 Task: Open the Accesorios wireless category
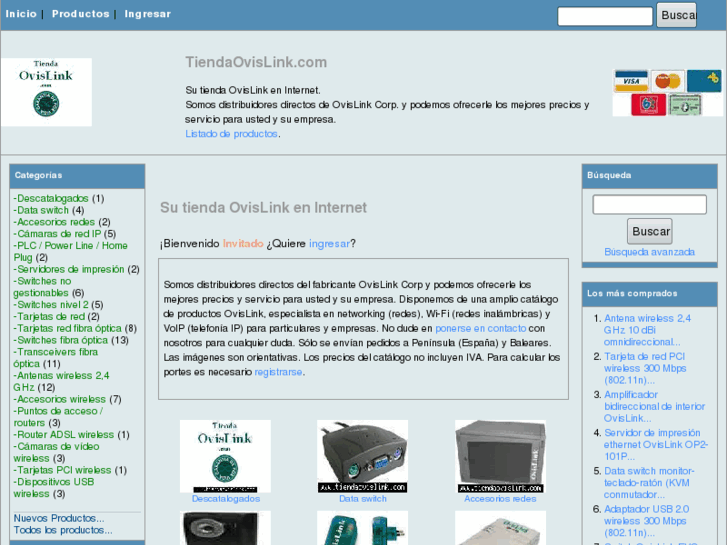61,399
